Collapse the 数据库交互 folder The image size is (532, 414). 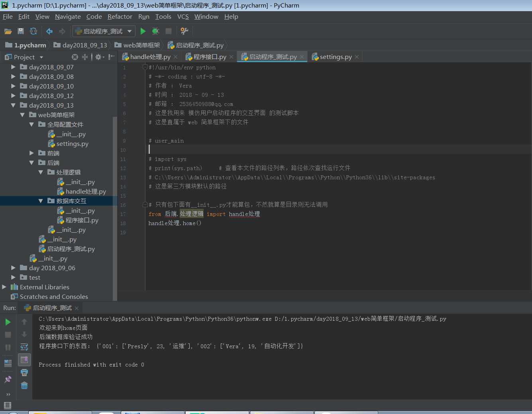(x=41, y=201)
